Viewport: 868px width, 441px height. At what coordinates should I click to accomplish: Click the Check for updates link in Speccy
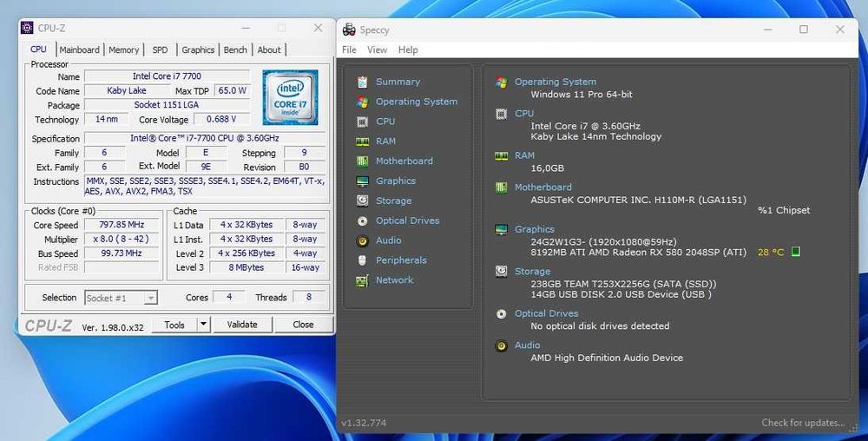[803, 423]
